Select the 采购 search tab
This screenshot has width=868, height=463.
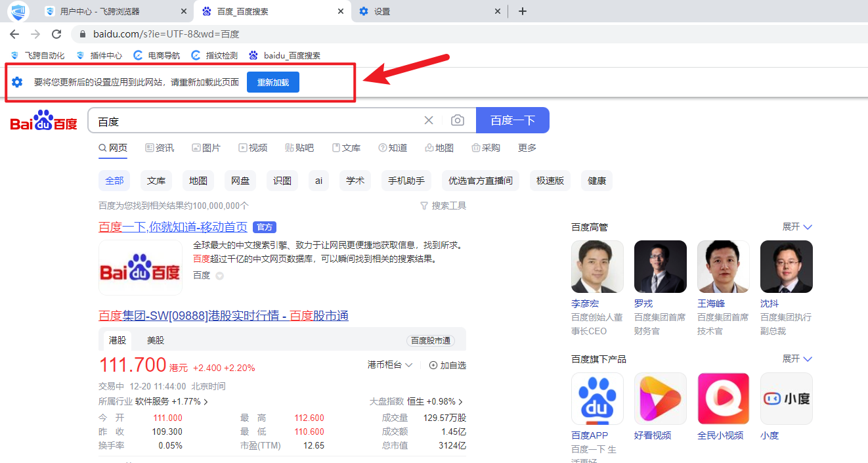tap(486, 148)
